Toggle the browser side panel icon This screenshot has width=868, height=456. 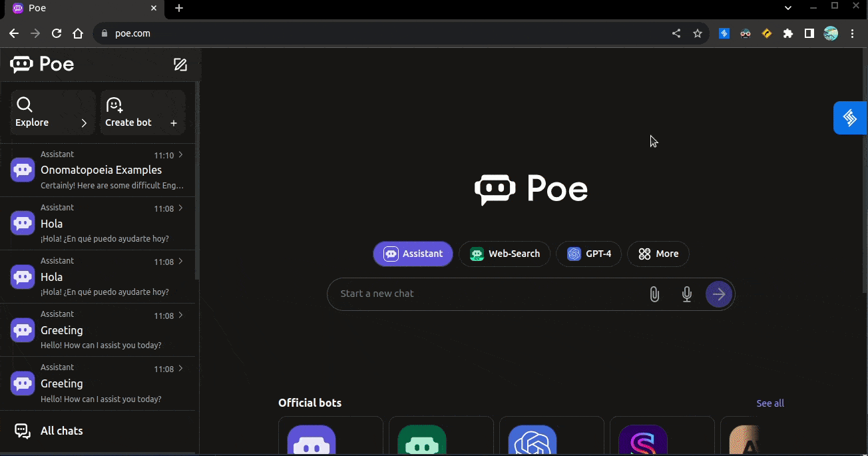click(809, 33)
